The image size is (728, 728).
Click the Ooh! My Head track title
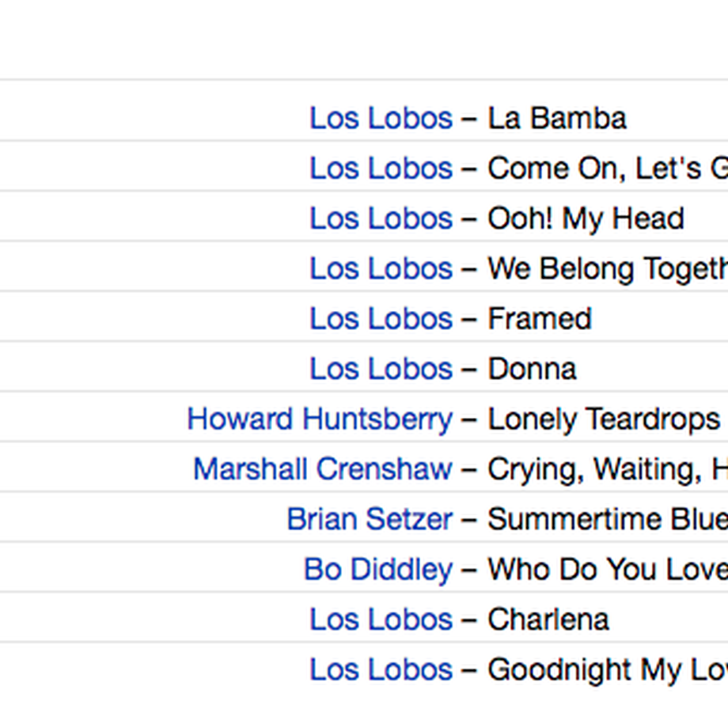(586, 220)
